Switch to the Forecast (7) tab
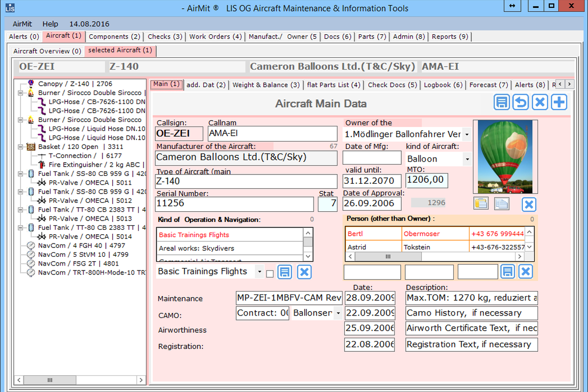This screenshot has width=588, height=392. pos(489,85)
